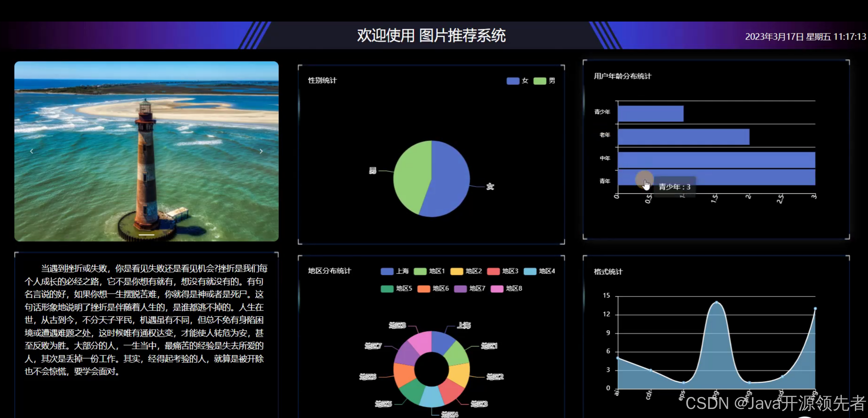Click the 男 legend swatch in 性别统计

click(x=540, y=80)
